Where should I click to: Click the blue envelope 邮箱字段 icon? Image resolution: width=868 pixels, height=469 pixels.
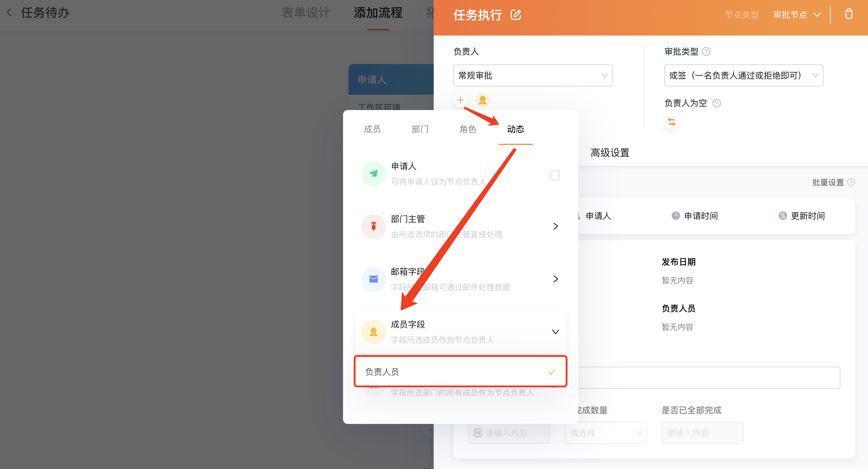(x=373, y=279)
